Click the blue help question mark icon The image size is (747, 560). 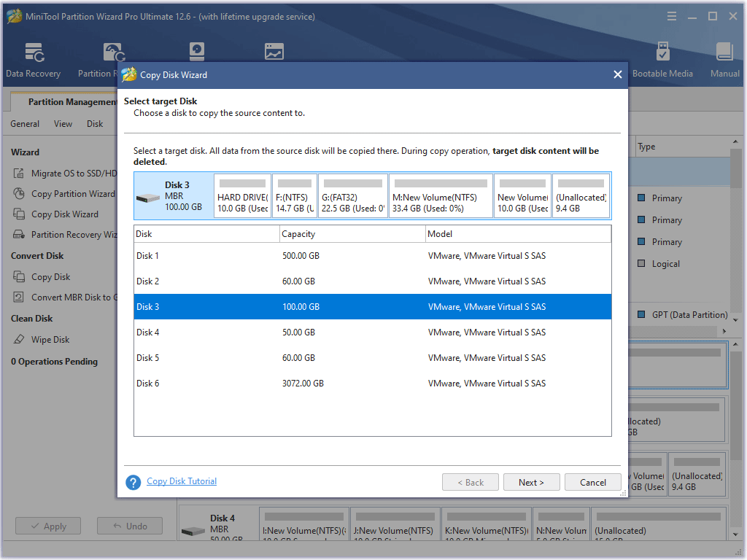(133, 483)
